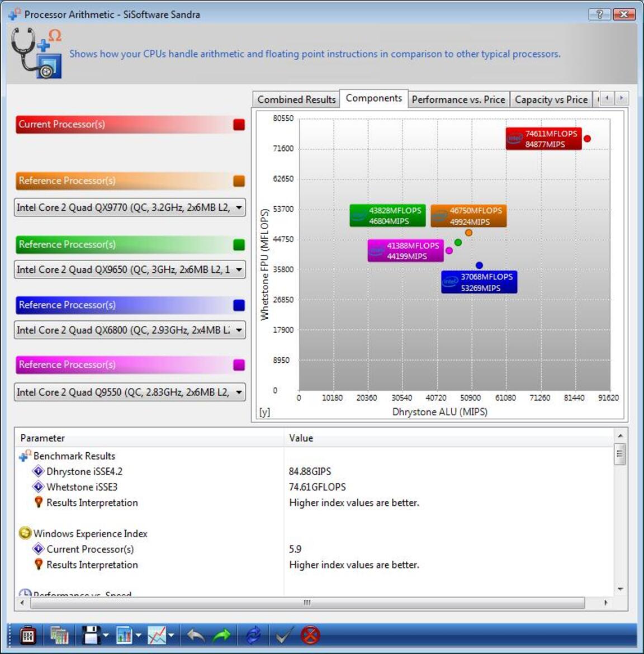Click the horizontal scrollbar thumb

307,603
